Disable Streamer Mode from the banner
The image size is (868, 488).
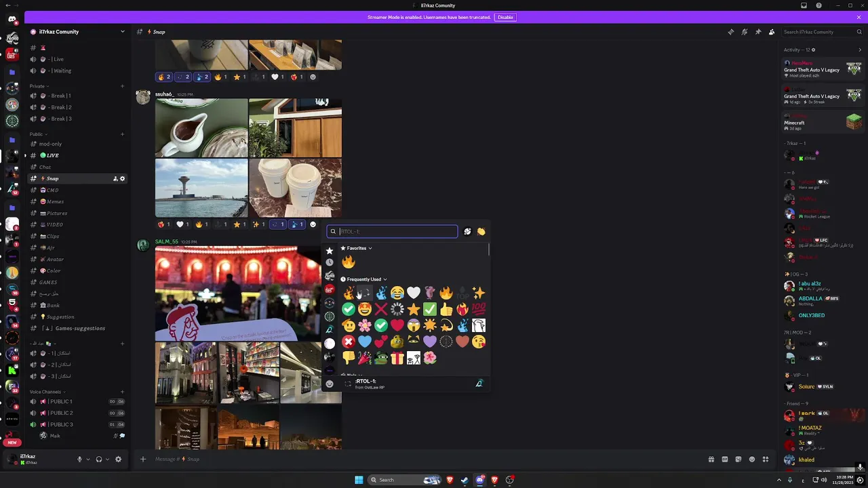tap(505, 17)
